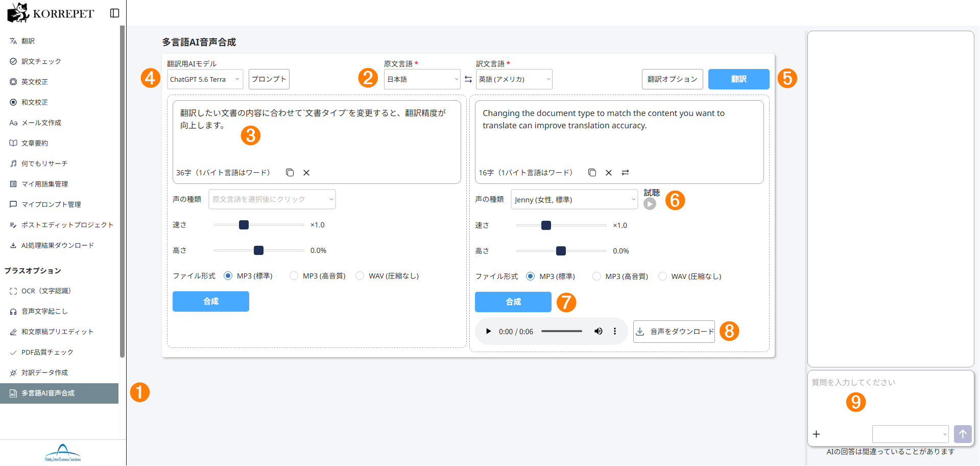This screenshot has height=466, width=980.
Task: Open 音声文字起こし in the sidebar
Action: (59, 311)
